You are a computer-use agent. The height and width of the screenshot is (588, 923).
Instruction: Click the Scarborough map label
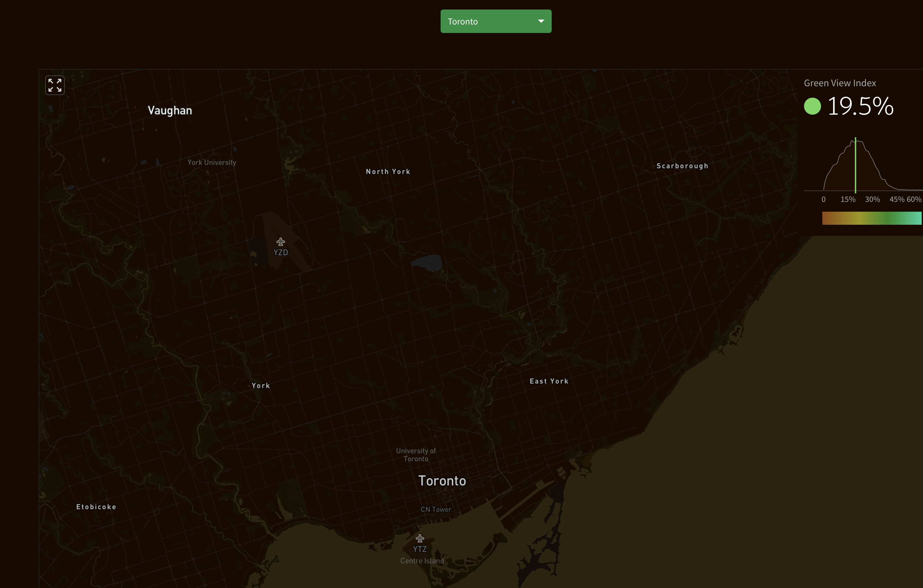click(682, 166)
